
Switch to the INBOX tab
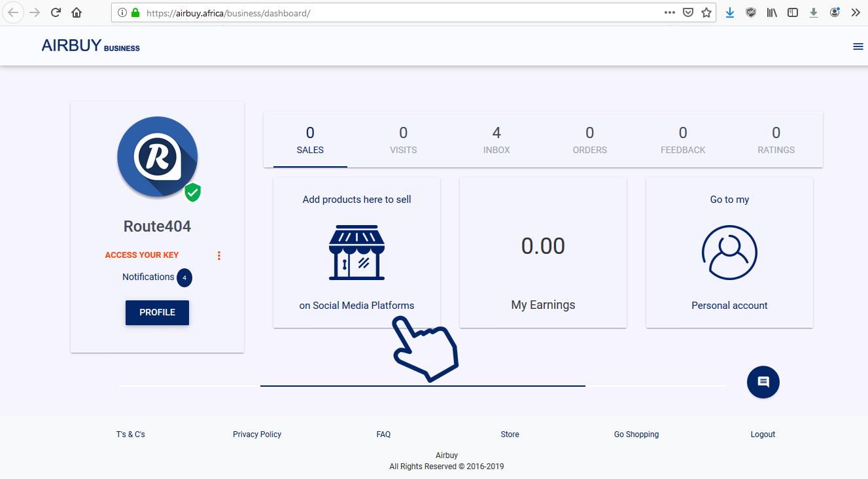tap(496, 140)
